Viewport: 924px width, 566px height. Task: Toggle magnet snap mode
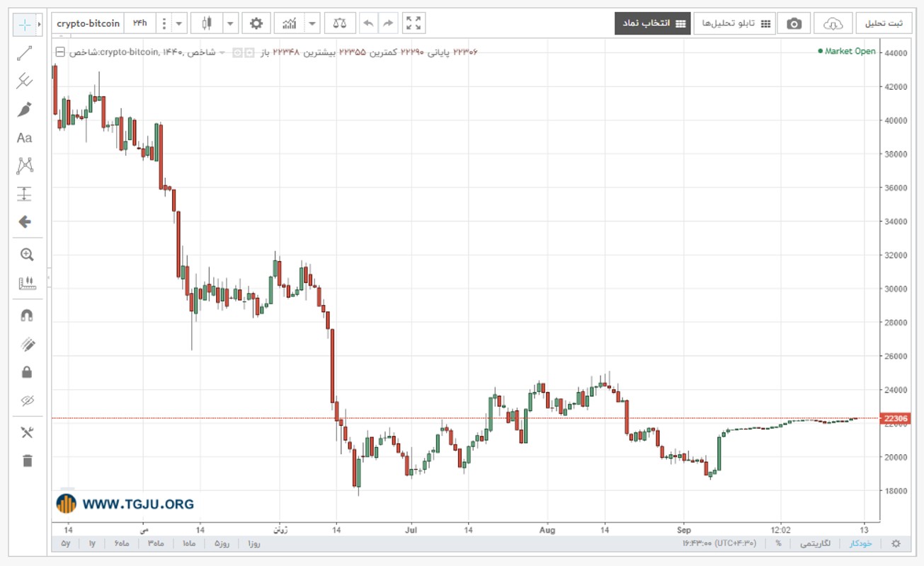click(27, 316)
